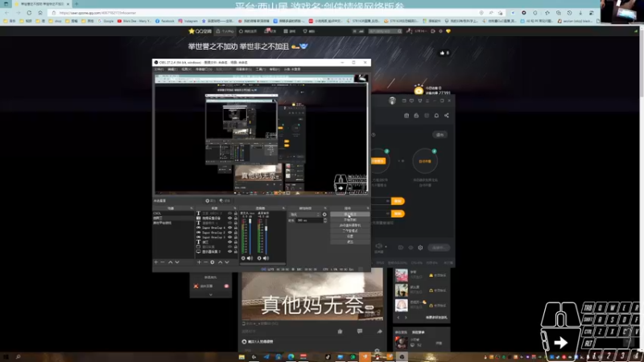Image resolution: width=644 pixels, height=362 pixels.
Task: Expand the chevron below small panel under OBS
Action: [211, 294]
